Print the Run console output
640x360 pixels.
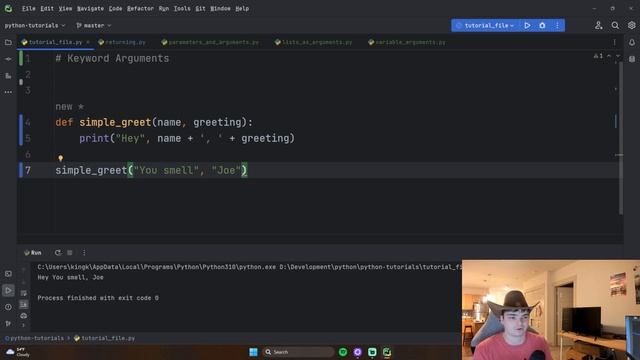(x=24, y=316)
